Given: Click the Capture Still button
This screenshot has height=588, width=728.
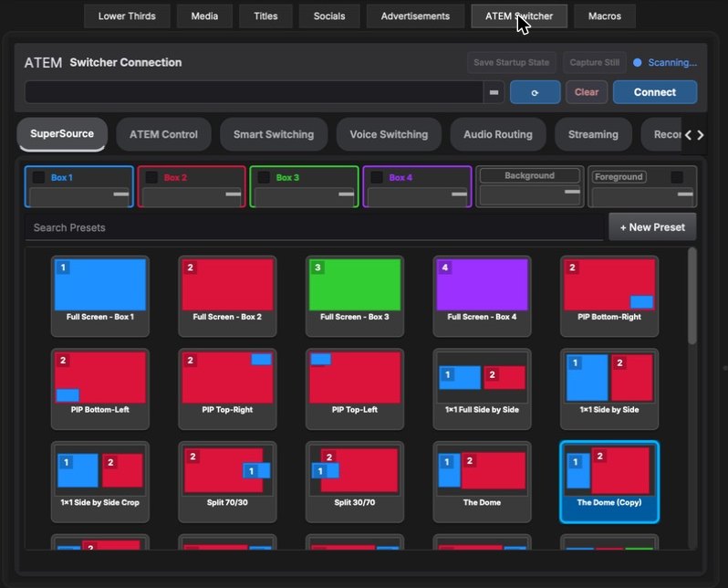Looking at the screenshot, I should point(594,62).
